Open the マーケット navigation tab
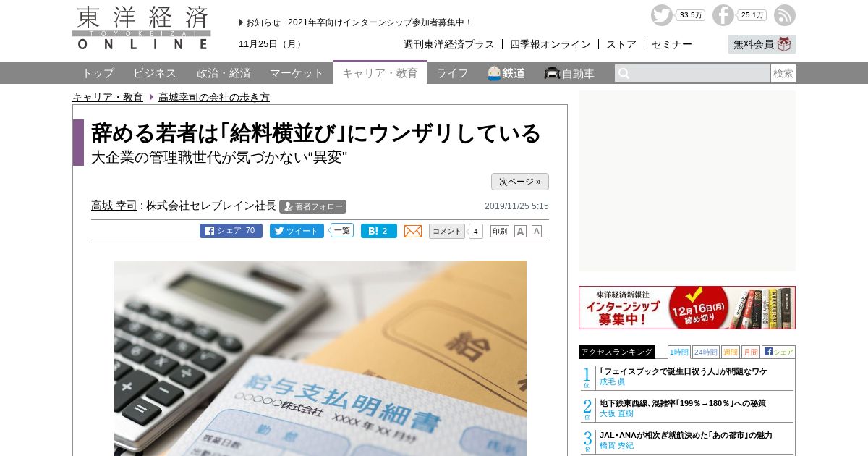 (x=297, y=73)
